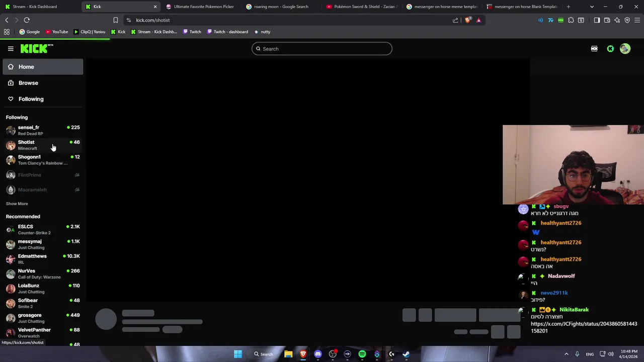Click the blue sound wave extension icon
The image size is (644, 362).
pyautogui.click(x=541, y=20)
